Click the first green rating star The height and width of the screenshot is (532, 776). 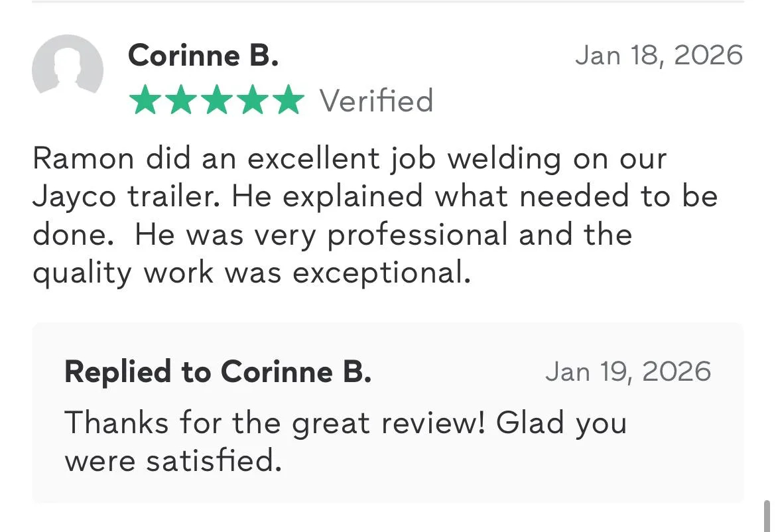pos(144,101)
